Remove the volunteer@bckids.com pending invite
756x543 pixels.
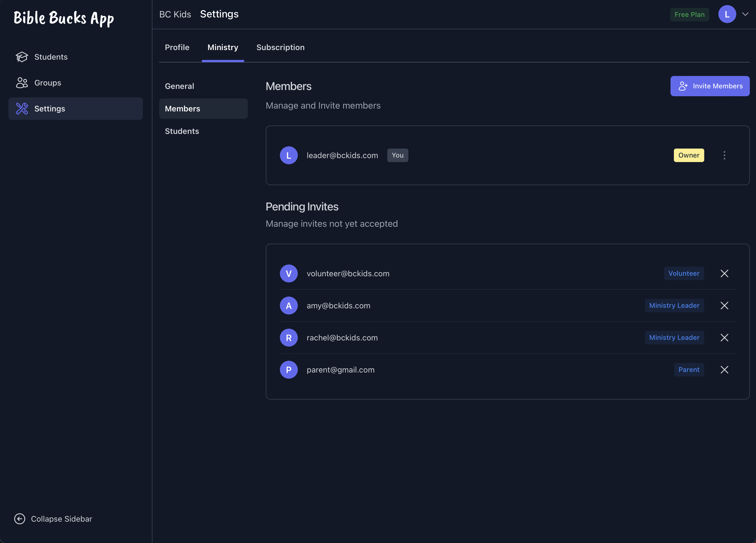(x=724, y=273)
